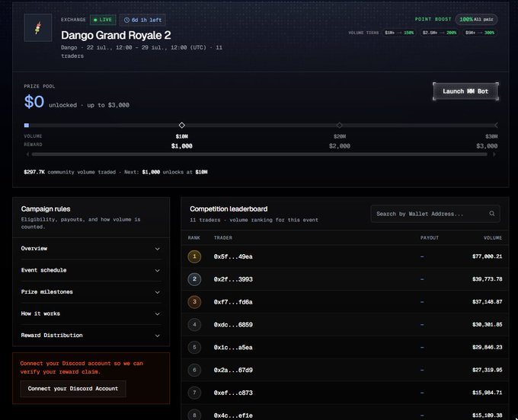Click the silver rank 2 medal
This screenshot has height=420, width=518.
(x=194, y=279)
